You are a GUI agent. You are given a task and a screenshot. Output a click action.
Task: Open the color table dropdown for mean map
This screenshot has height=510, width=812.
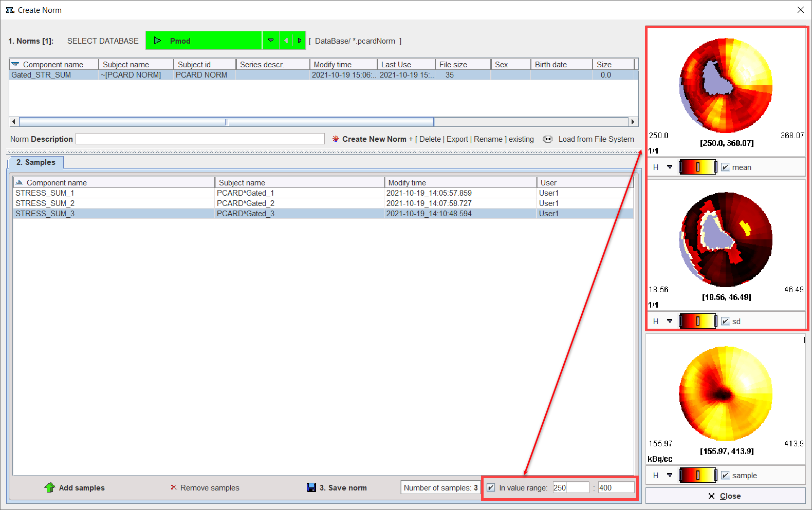[670, 167]
